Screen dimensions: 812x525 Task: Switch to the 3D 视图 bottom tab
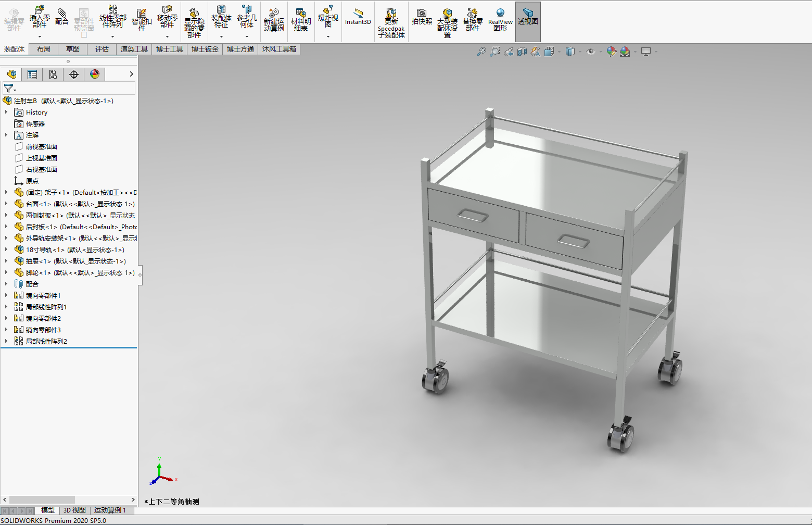pos(74,510)
